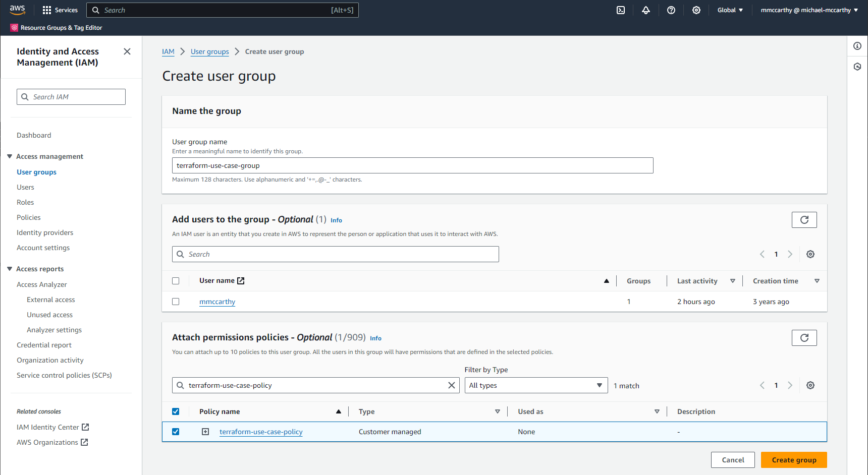Screen dimensions: 868x475
Task: Go to next page of users
Action: (x=790, y=254)
